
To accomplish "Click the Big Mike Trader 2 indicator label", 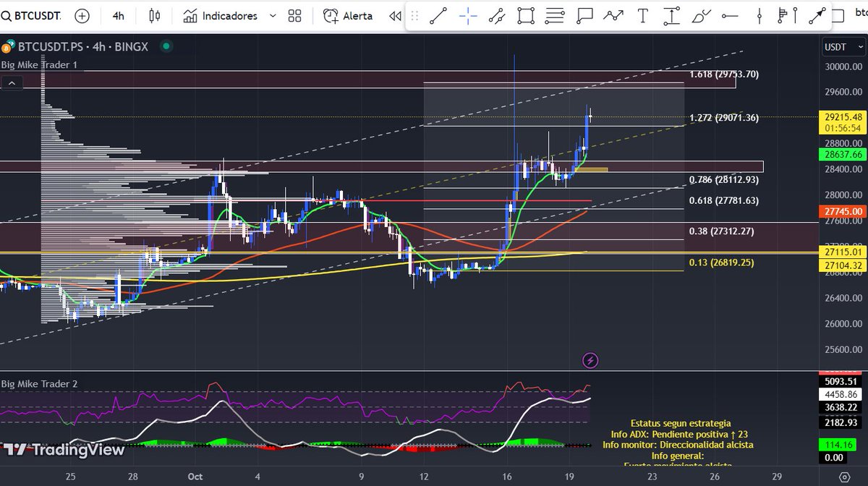I will click(39, 384).
